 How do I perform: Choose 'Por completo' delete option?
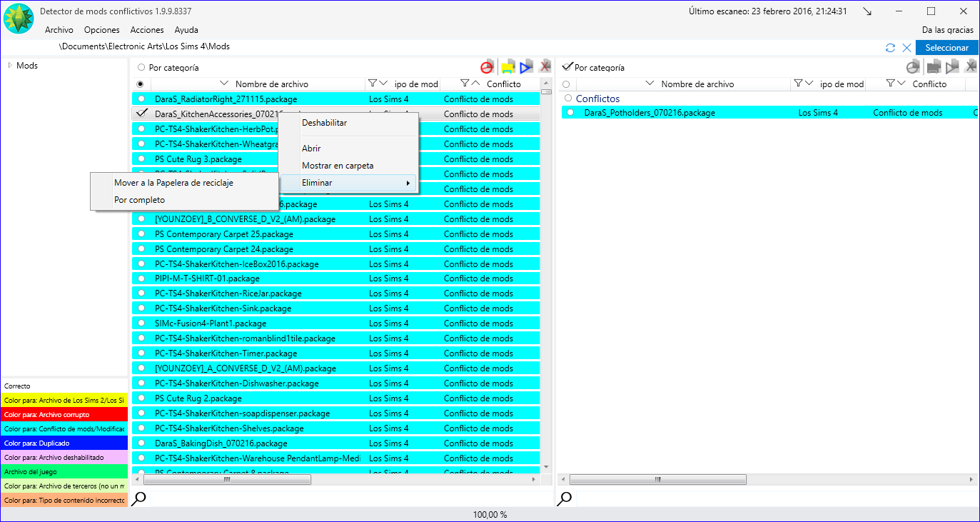(185, 200)
